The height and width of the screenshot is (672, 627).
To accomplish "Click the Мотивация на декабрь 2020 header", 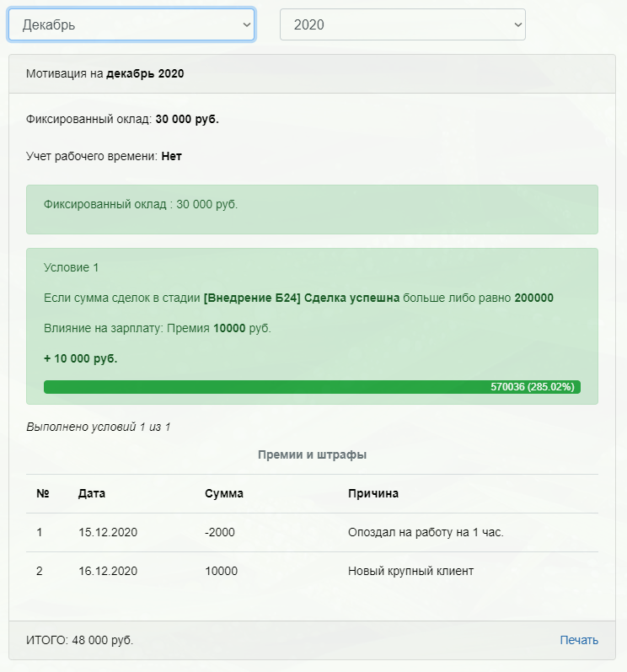I will [x=105, y=73].
